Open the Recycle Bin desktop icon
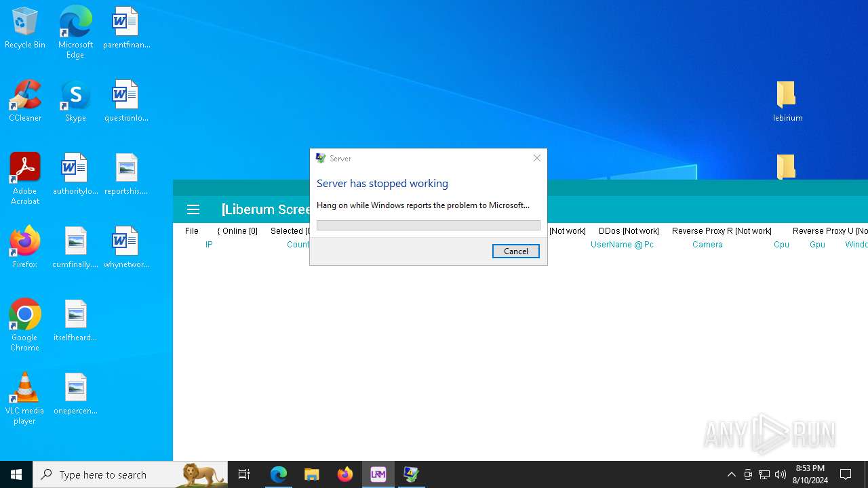This screenshot has height=488, width=868. tap(25, 28)
